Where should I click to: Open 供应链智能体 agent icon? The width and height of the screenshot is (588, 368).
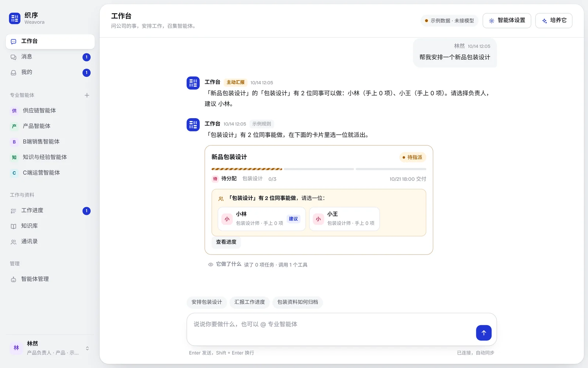tap(14, 111)
